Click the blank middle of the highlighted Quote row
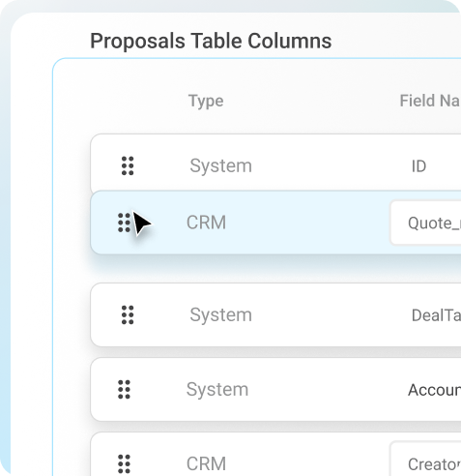Viewport: 461px width, 476px height. [x=306, y=223]
